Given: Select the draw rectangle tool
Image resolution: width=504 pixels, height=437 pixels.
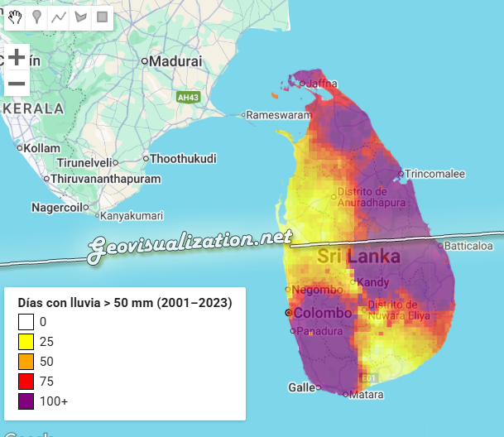Looking at the screenshot, I should click(x=102, y=17).
